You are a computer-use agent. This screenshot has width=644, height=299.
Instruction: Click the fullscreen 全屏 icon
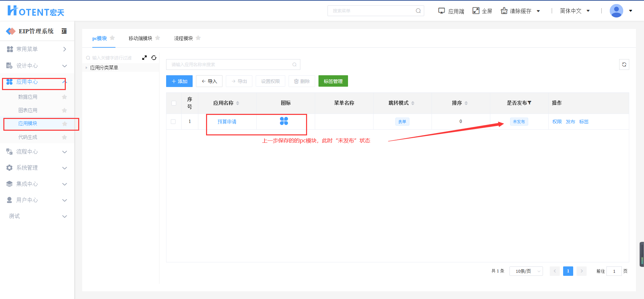coord(476,11)
